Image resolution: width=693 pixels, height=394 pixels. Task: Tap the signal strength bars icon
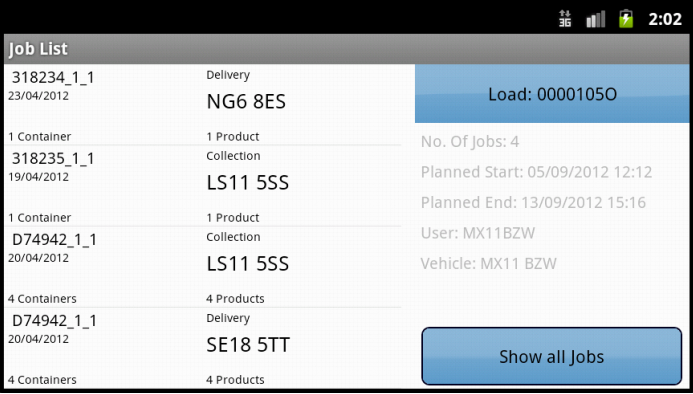pos(595,19)
